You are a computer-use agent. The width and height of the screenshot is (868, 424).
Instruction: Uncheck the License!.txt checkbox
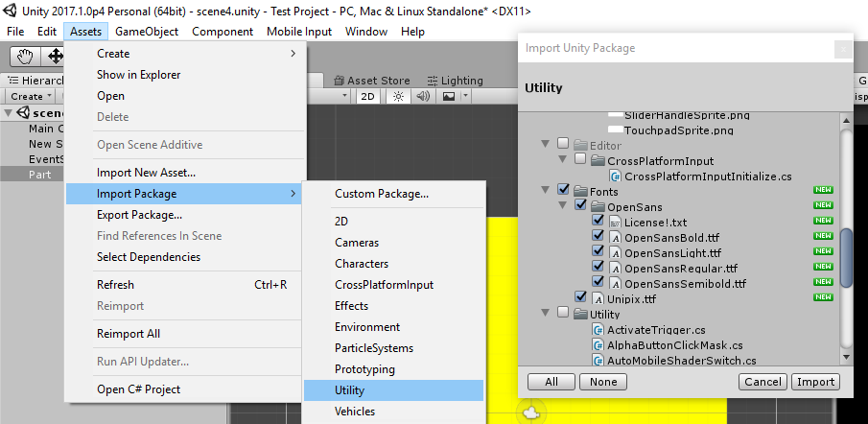pos(598,221)
